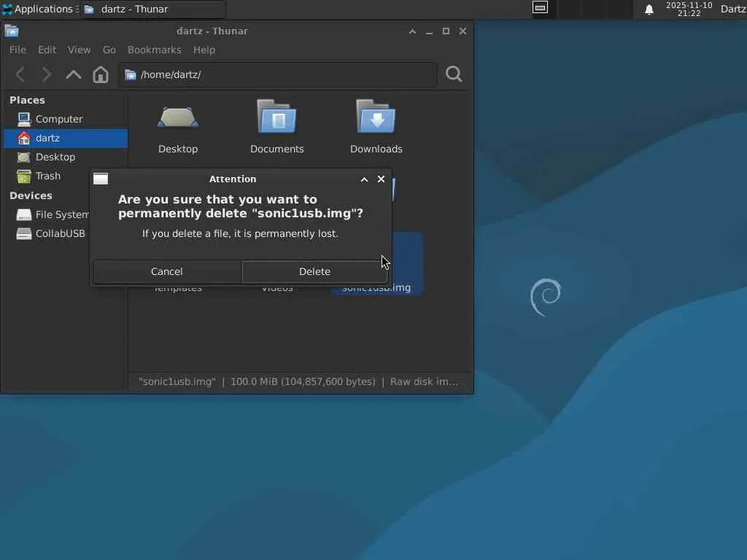747x560 pixels.
Task: Go forward with the right arrow
Action: point(46,74)
